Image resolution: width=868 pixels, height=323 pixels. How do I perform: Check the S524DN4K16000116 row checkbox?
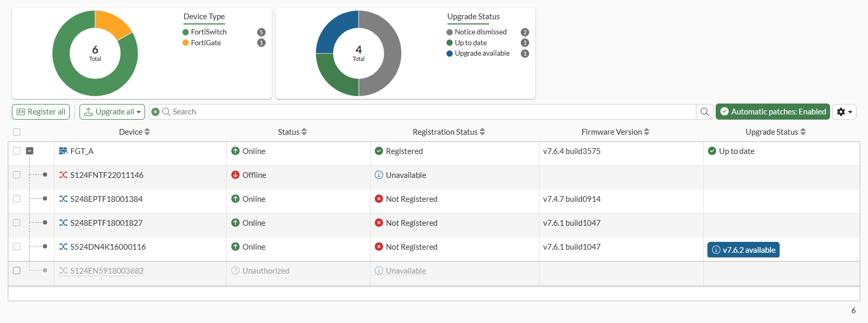click(17, 247)
